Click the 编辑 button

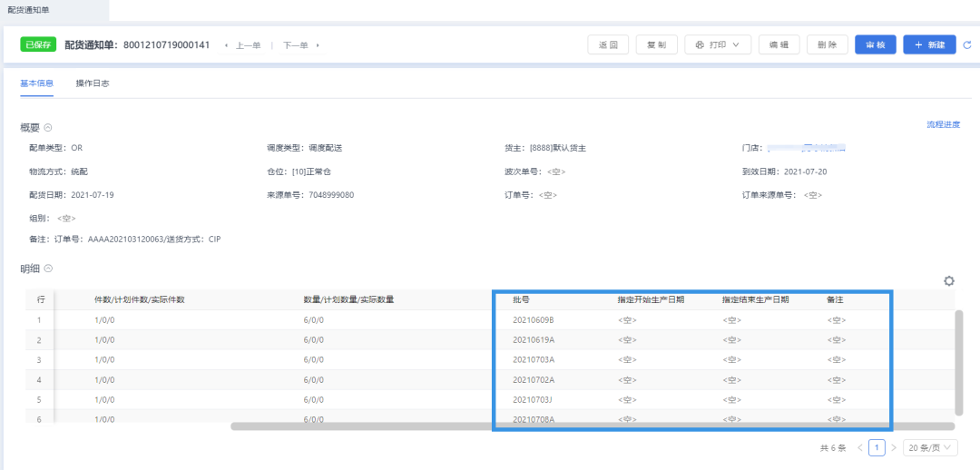(x=779, y=45)
